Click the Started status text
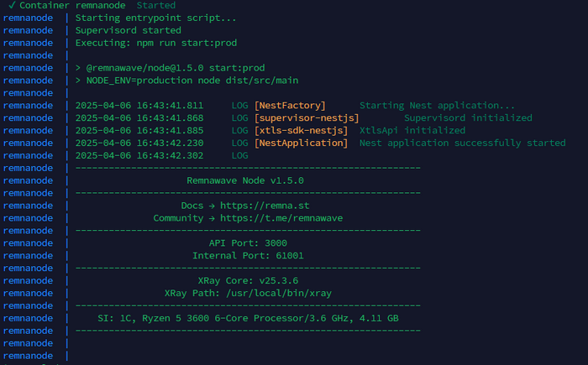The height and width of the screenshot is (365, 588). tap(156, 5)
